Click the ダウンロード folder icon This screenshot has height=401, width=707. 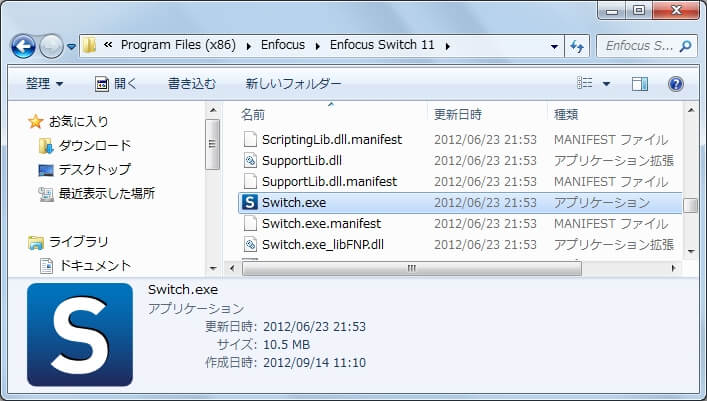point(46,146)
